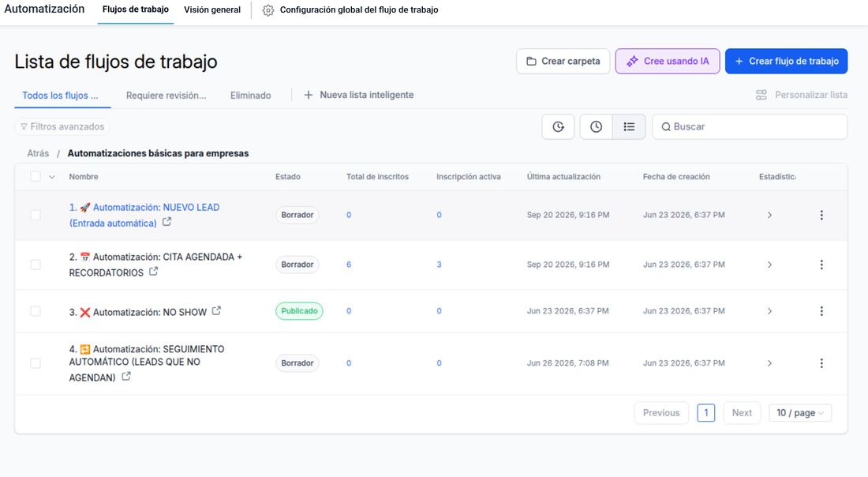Screen dimensions: 868x477
Task: Click external link icon beside NO SHOW
Action: (216, 311)
